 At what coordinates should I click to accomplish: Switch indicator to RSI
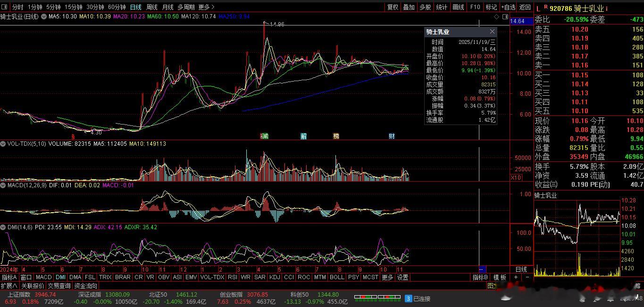click(233, 277)
